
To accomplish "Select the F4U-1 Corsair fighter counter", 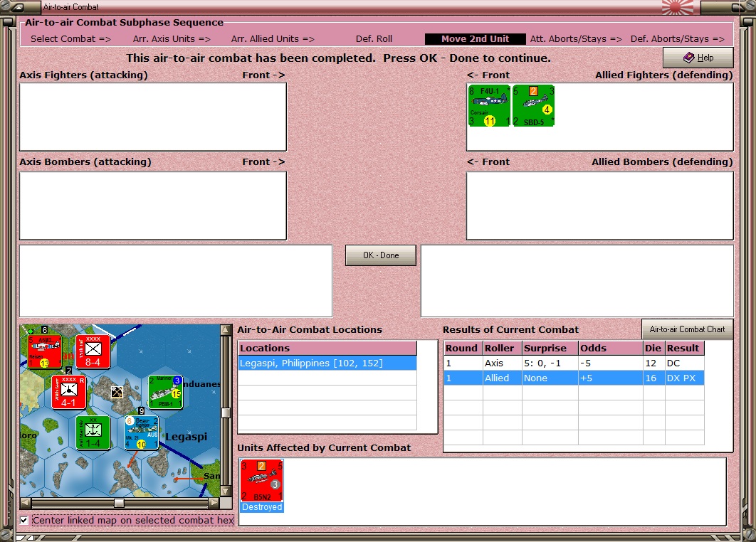I will [489, 106].
